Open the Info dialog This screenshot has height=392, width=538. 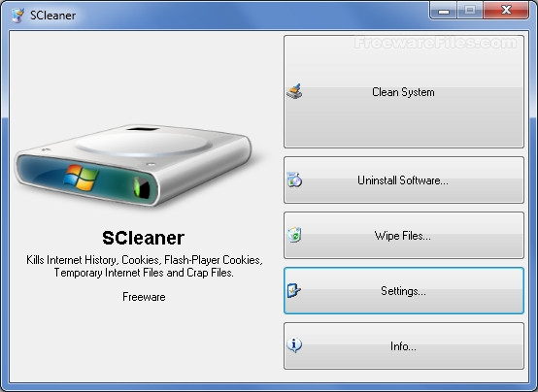click(x=404, y=346)
